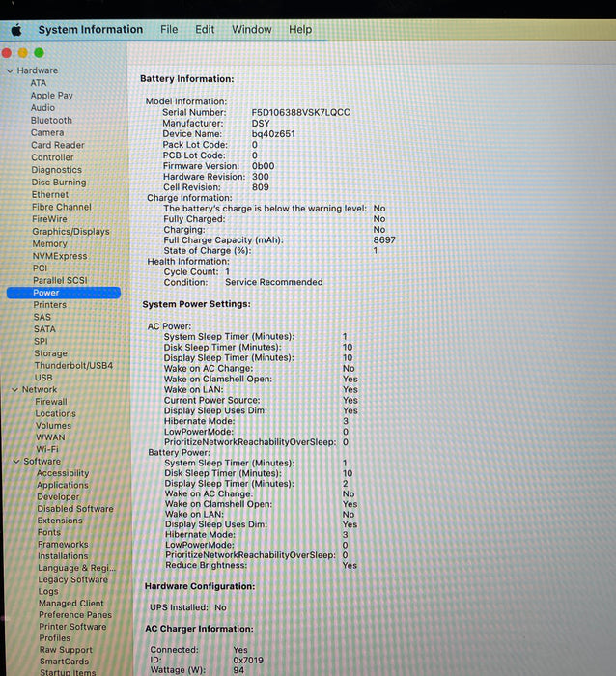The width and height of the screenshot is (616, 676).
Task: Select Frameworks under Software
Action: (x=63, y=545)
